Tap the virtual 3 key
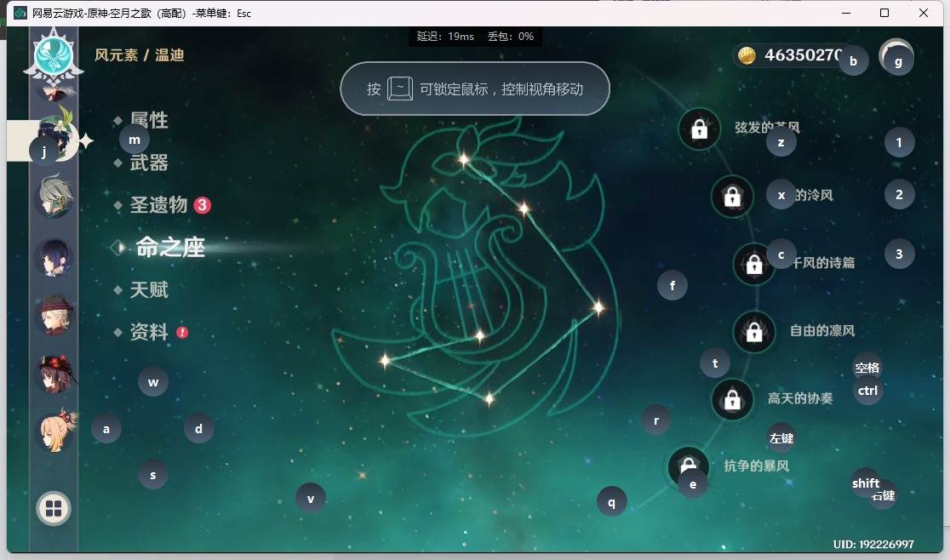The image size is (950, 560). coord(899,254)
